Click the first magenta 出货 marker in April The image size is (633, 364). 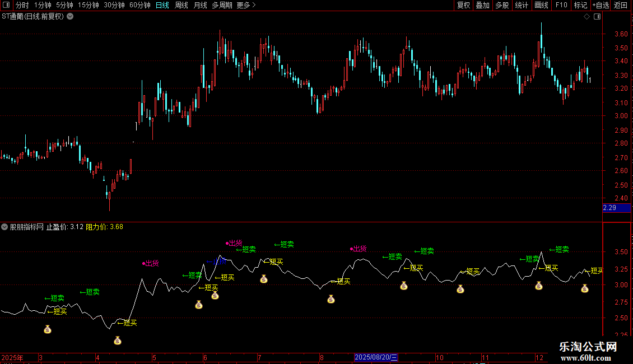tap(151, 263)
